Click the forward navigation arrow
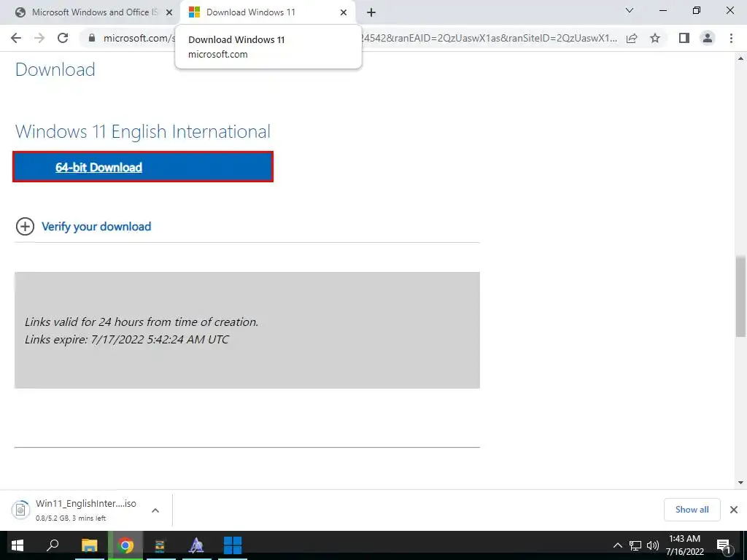Viewport: 747px width, 560px height. coord(39,38)
